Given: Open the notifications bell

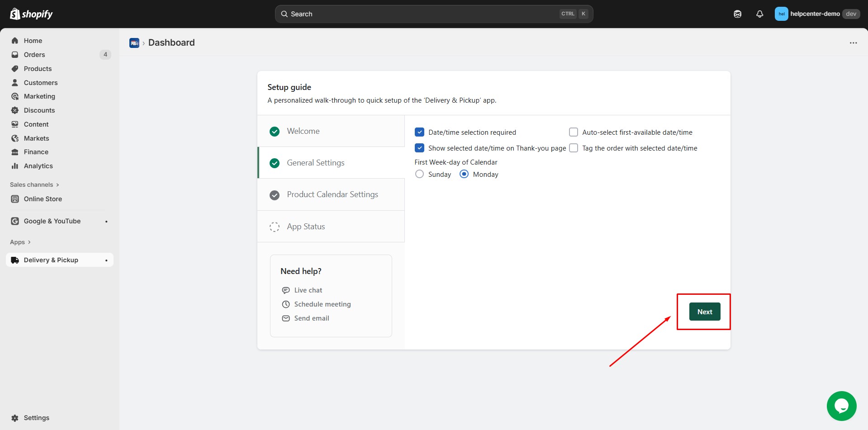Looking at the screenshot, I should pyautogui.click(x=759, y=14).
